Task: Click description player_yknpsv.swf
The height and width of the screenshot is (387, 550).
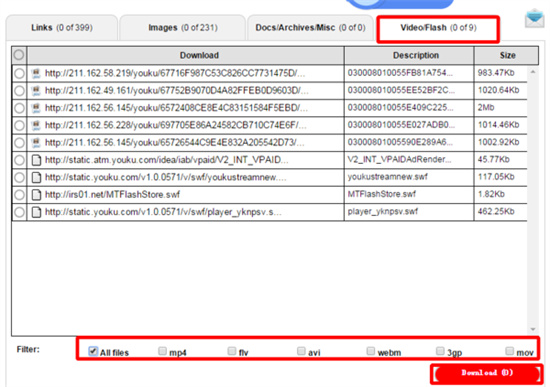Action: click(x=383, y=212)
